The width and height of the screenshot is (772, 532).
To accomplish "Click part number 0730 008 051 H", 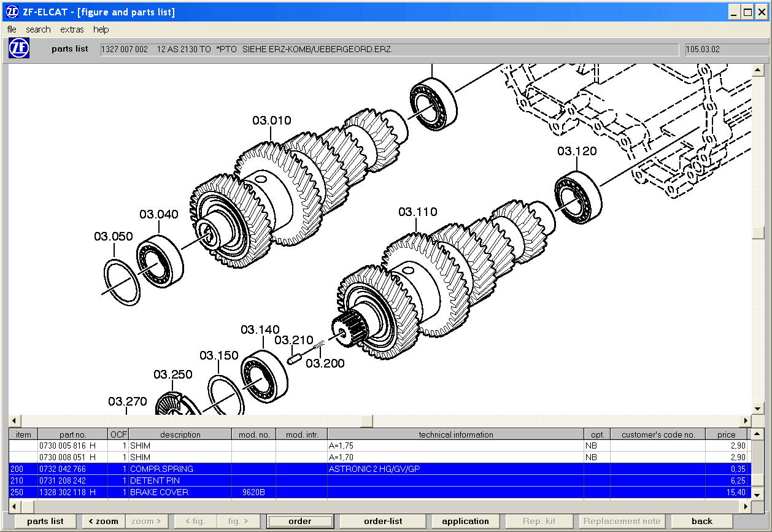I will (x=68, y=457).
